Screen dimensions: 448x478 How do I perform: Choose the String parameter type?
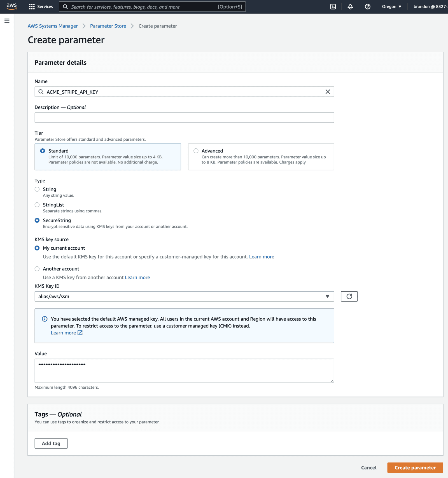point(37,189)
